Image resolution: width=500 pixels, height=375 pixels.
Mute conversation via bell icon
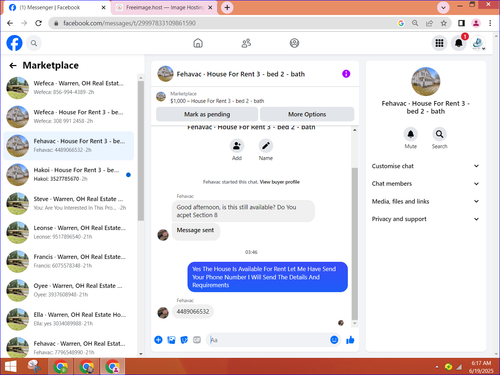(410, 134)
